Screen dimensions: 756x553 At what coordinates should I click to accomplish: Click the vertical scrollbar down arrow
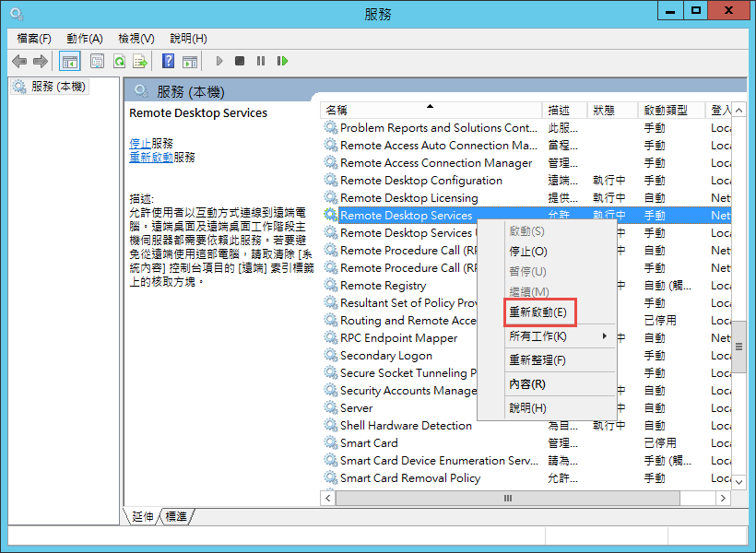[x=738, y=482]
